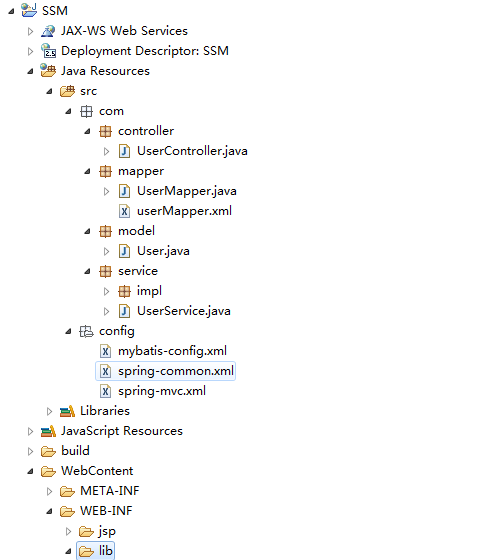Expand the Deployment Descriptor: SSM node

(x=30, y=51)
